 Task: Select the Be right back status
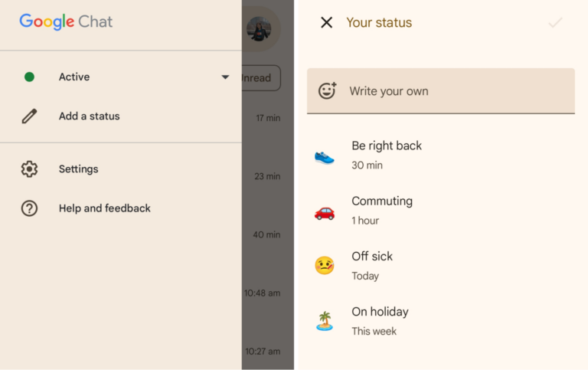click(387, 154)
